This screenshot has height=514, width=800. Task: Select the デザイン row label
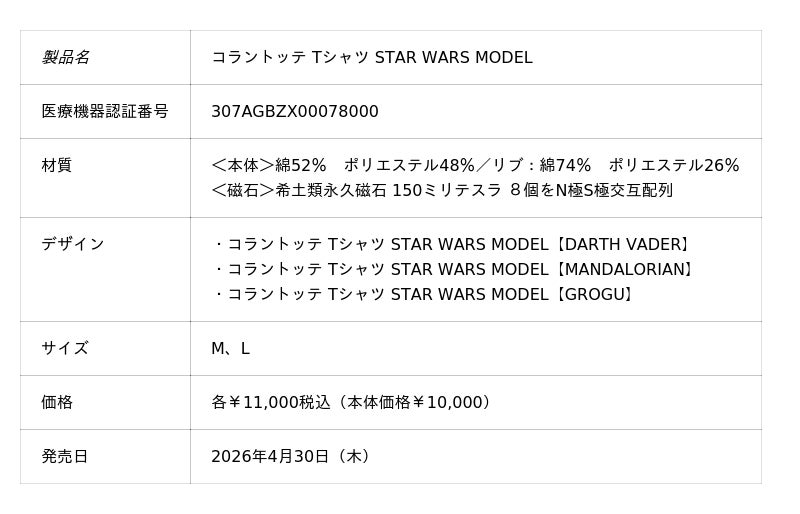point(72,244)
